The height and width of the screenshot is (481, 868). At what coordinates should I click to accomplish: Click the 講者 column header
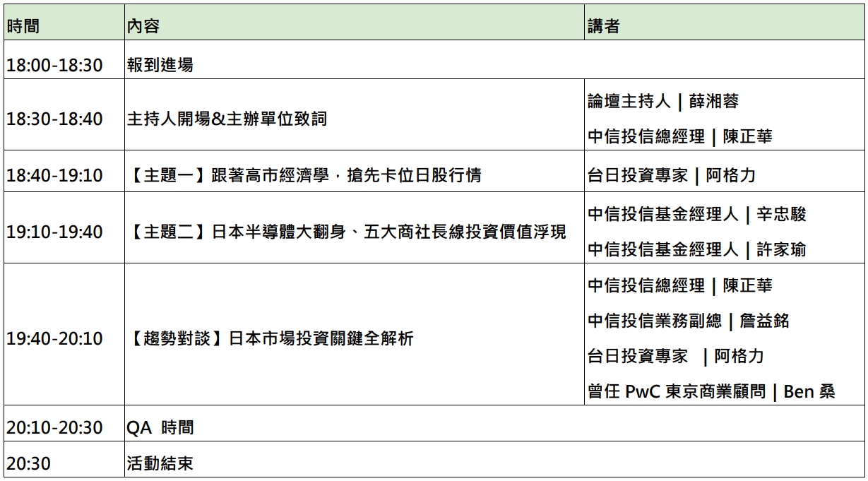603,27
